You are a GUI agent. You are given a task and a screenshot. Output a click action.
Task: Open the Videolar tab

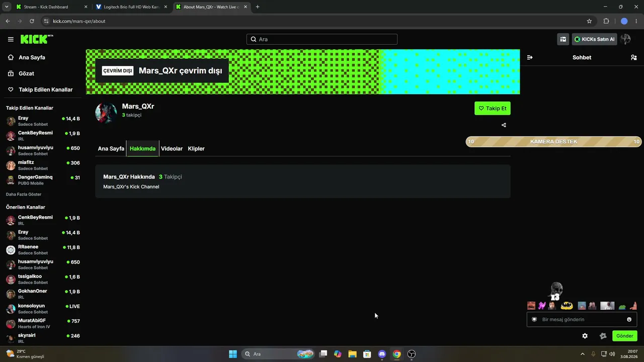[x=172, y=149]
